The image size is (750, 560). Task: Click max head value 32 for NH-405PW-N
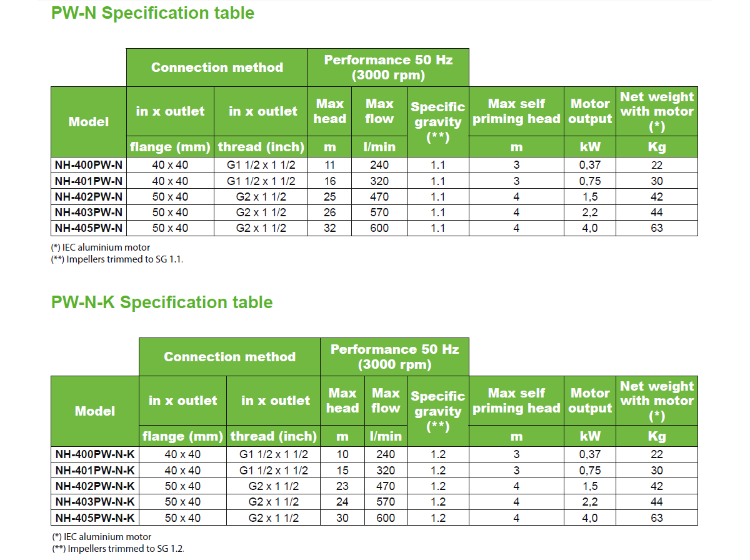click(x=329, y=228)
